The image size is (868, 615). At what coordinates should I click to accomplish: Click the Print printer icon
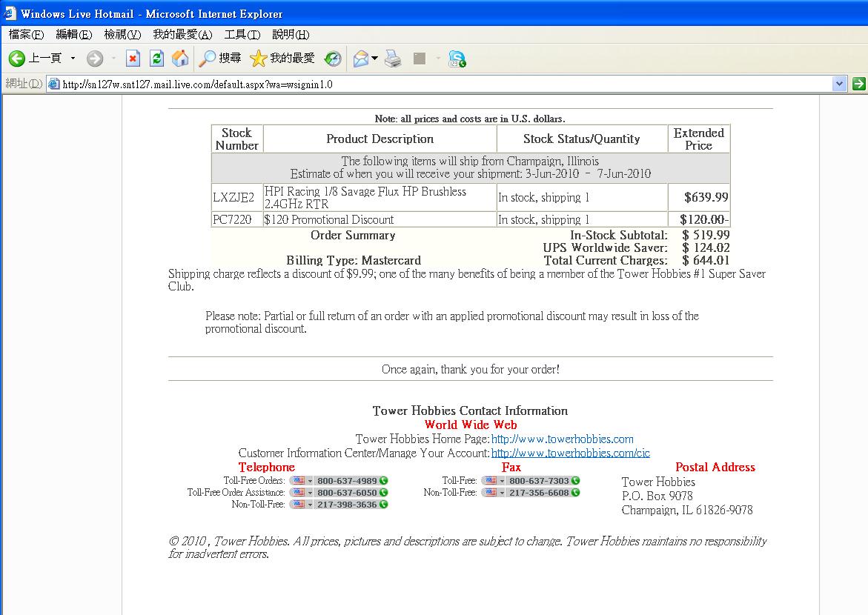(x=393, y=59)
